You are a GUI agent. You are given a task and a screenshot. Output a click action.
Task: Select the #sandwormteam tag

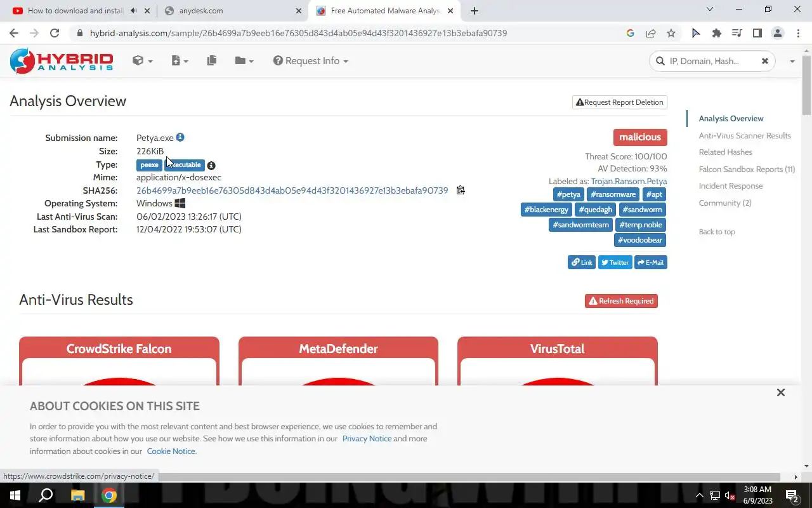point(580,225)
